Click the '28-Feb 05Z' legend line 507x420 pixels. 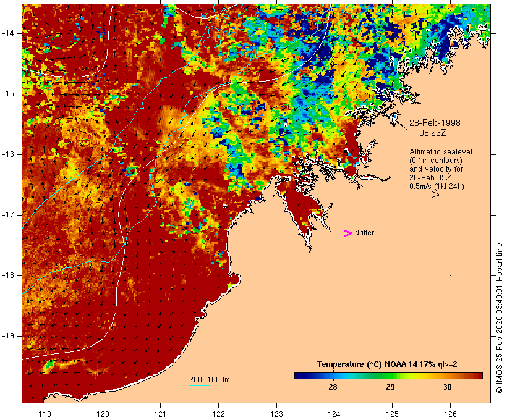click(x=430, y=178)
